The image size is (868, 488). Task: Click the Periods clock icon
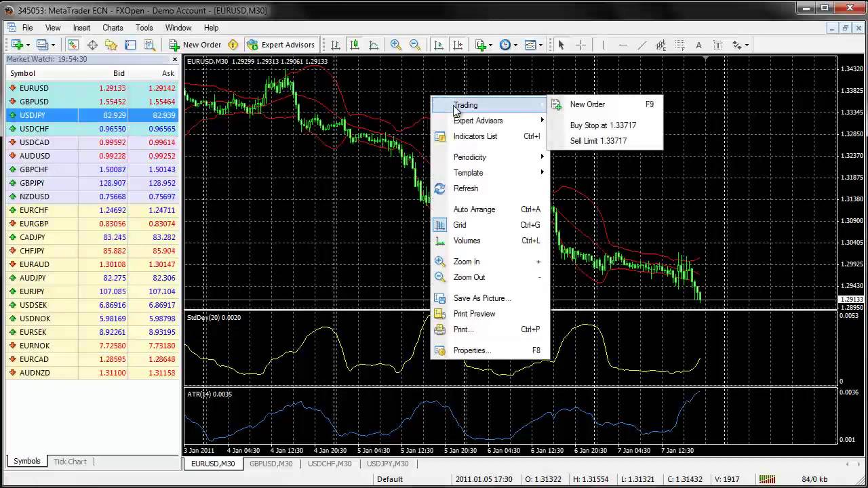(505, 45)
